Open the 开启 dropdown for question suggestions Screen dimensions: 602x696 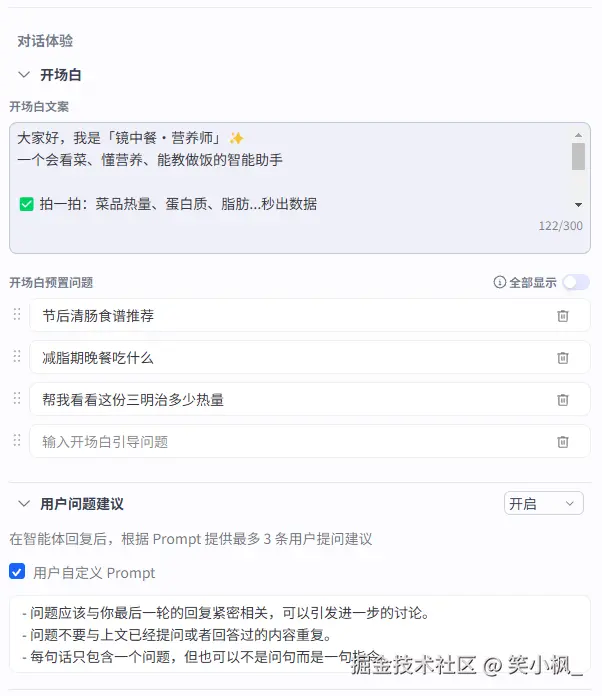click(x=543, y=504)
